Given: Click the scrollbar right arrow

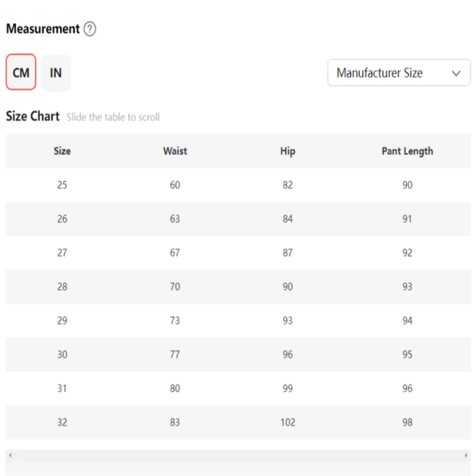Looking at the screenshot, I should pos(466,455).
